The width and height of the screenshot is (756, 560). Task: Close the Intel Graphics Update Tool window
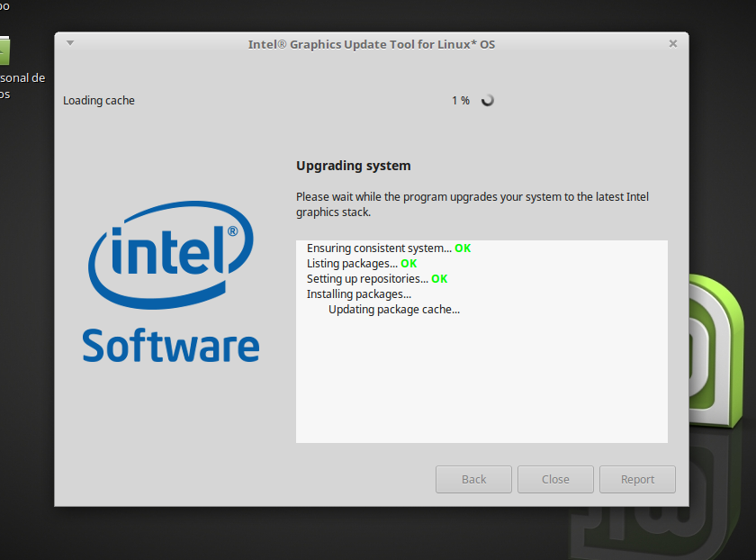673,44
